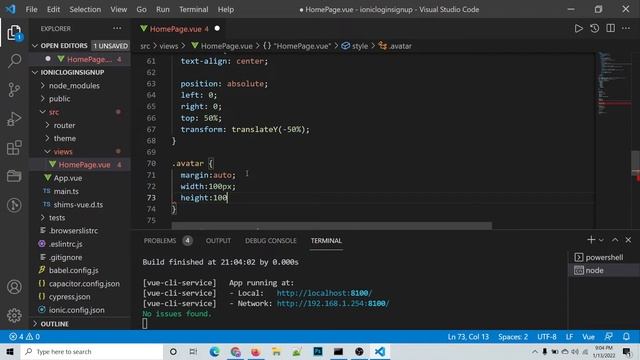Open launch profile dropdown next to plus
640x360 pixels.
pyautogui.click(x=601, y=240)
